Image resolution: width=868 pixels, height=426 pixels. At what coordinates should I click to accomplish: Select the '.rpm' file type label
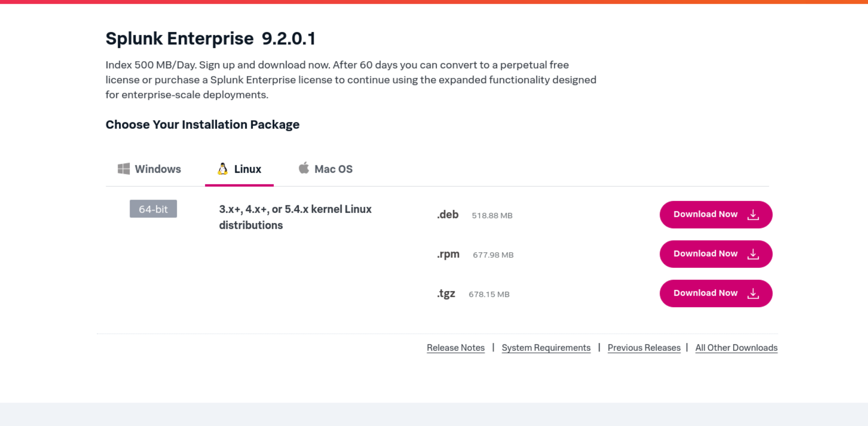(x=448, y=254)
